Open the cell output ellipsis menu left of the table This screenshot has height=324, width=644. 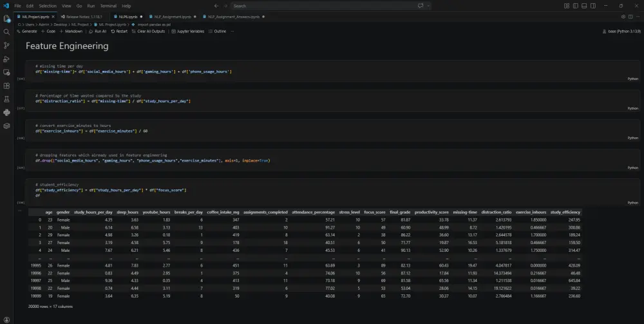(x=19, y=210)
